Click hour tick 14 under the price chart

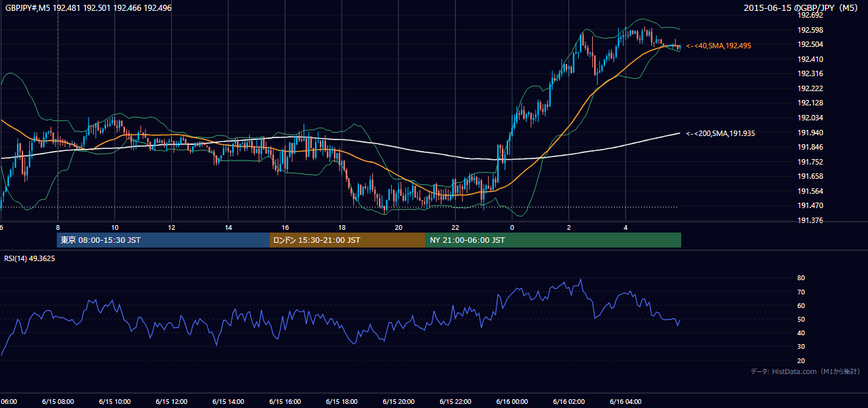pyautogui.click(x=228, y=227)
